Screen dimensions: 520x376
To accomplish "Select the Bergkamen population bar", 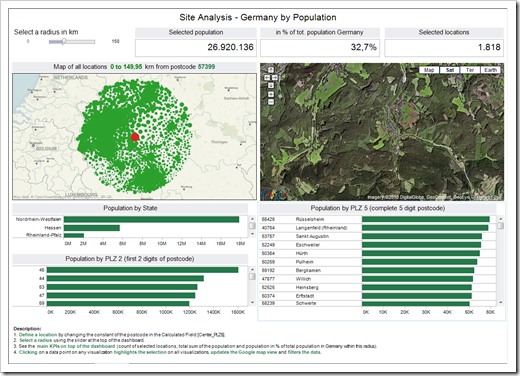I will point(418,270).
